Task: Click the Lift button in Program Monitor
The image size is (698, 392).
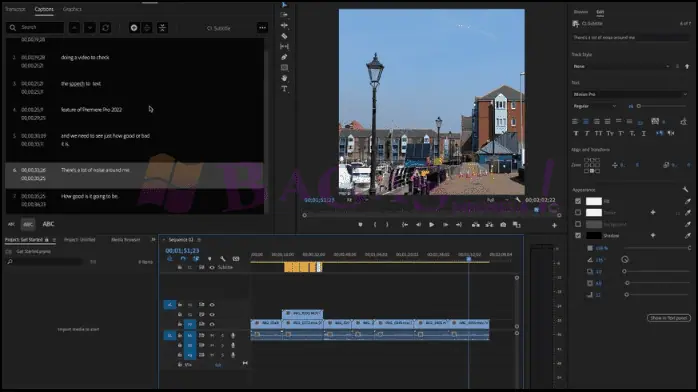Action: coord(476,225)
